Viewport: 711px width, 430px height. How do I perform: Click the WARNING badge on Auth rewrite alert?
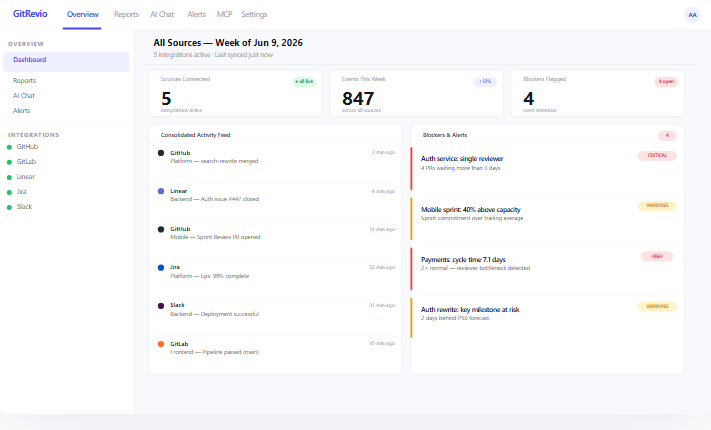657,306
